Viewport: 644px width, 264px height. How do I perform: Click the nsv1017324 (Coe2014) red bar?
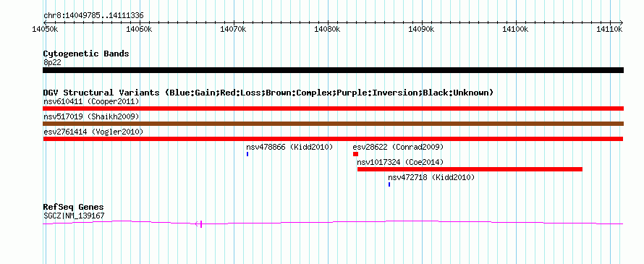470,169
